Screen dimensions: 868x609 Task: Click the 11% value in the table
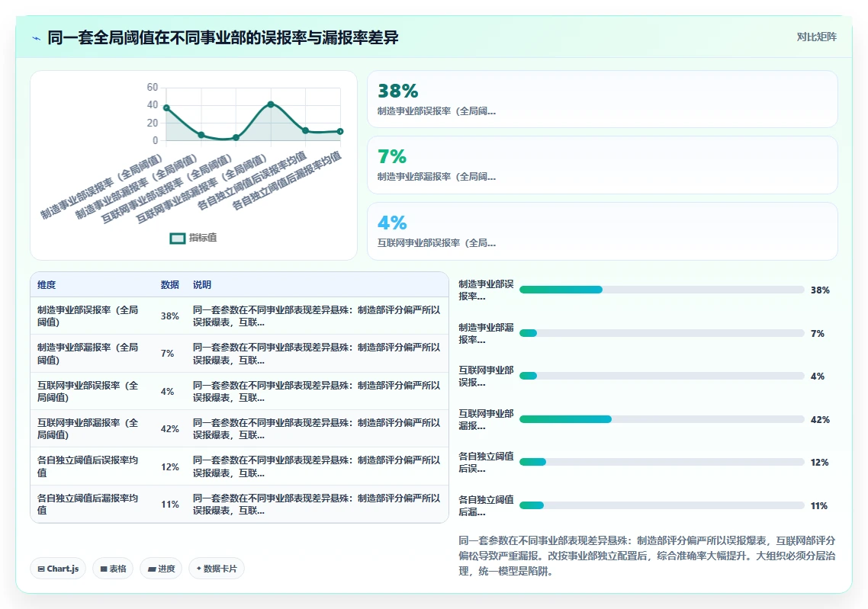[170, 505]
